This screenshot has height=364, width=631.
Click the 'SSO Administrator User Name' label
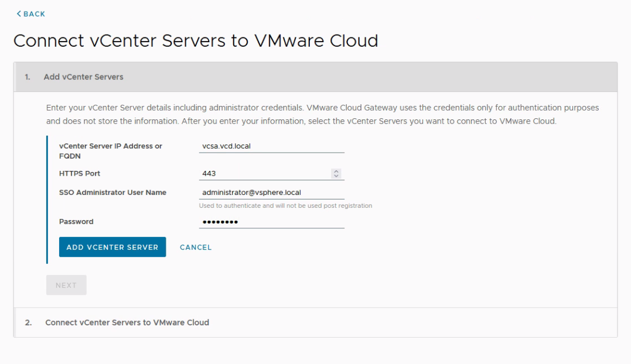[x=112, y=193]
